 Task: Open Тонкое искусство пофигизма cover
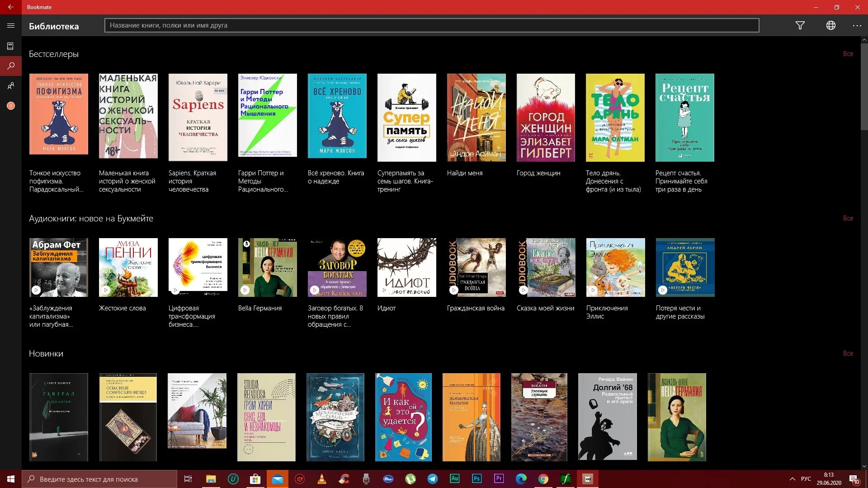pyautogui.click(x=59, y=114)
